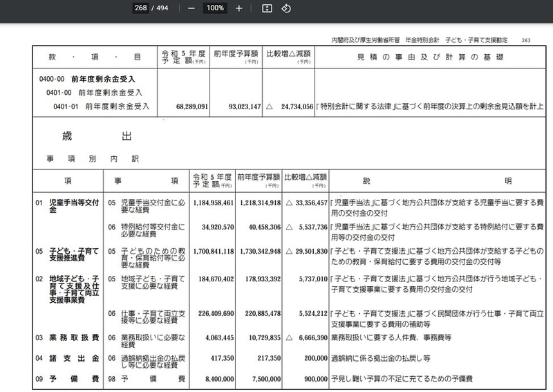Image resolution: width=553 pixels, height=392 pixels.
Task: Click the amount 220,885,478
Action: tap(263, 314)
